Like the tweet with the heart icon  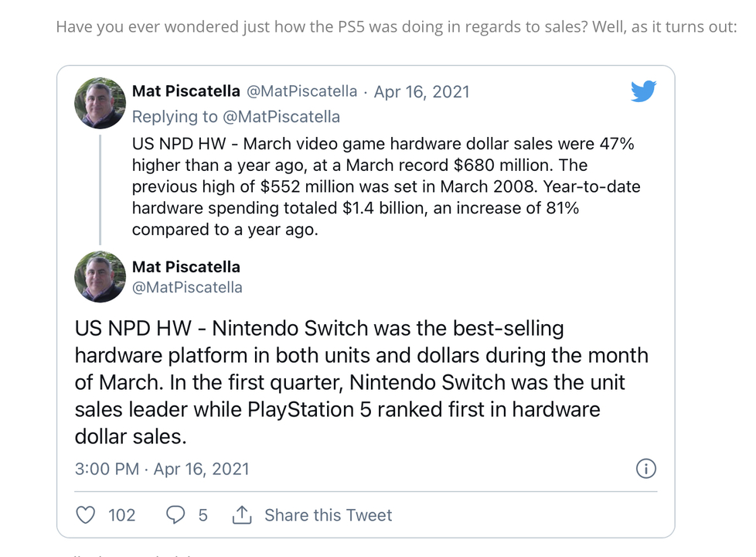[87, 515]
